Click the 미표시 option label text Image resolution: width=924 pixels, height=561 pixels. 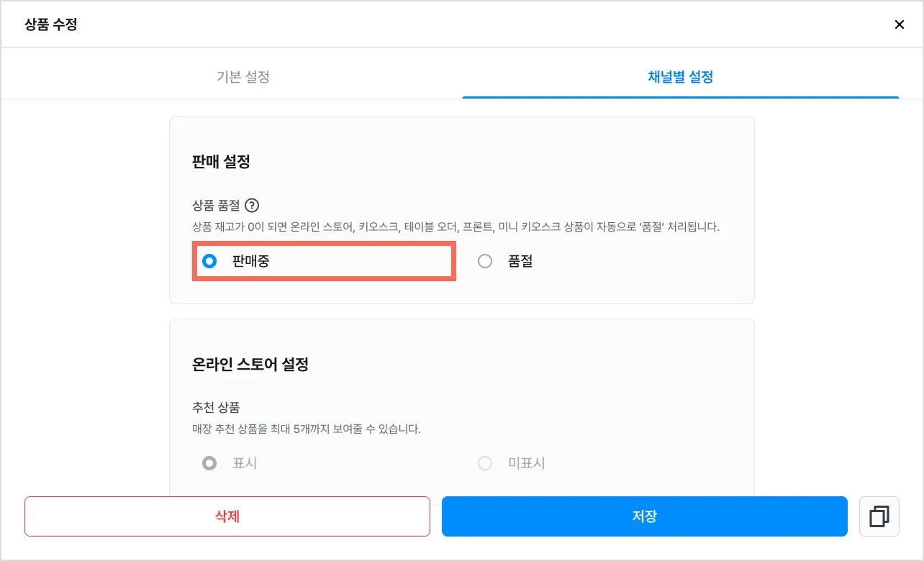pyautogui.click(x=527, y=463)
